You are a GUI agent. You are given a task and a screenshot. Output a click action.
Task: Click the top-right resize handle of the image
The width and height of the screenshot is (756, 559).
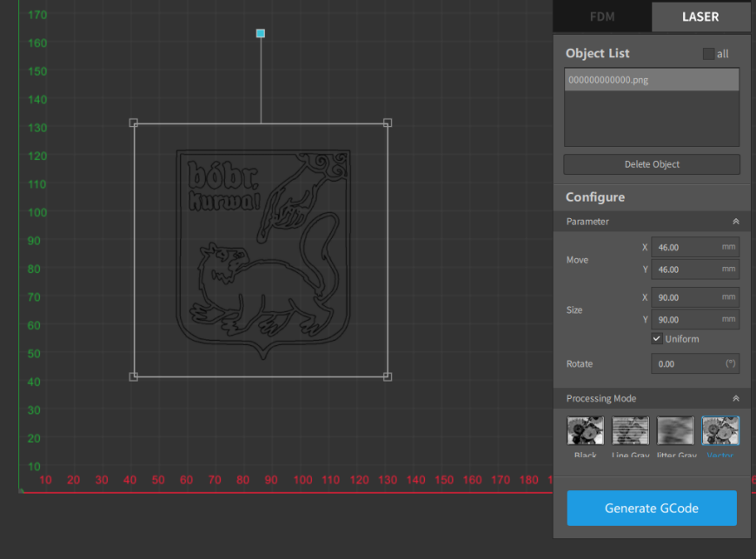pyautogui.click(x=388, y=123)
